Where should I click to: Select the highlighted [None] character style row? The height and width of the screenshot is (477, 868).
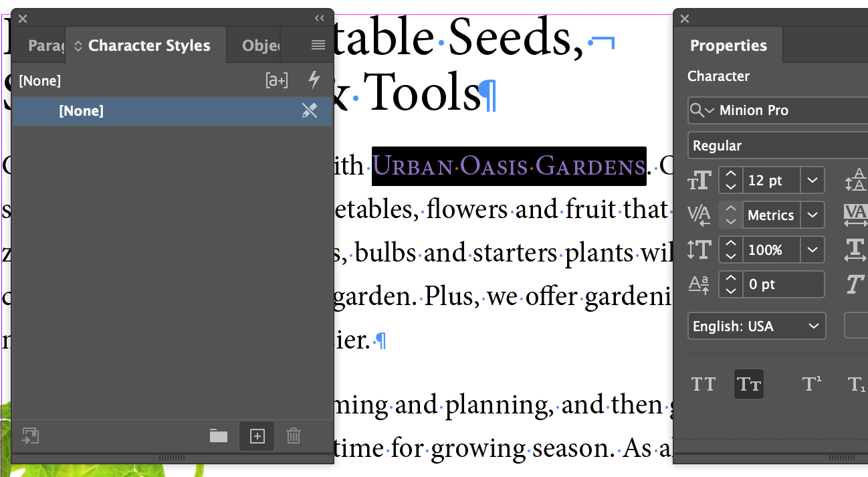tap(173, 111)
